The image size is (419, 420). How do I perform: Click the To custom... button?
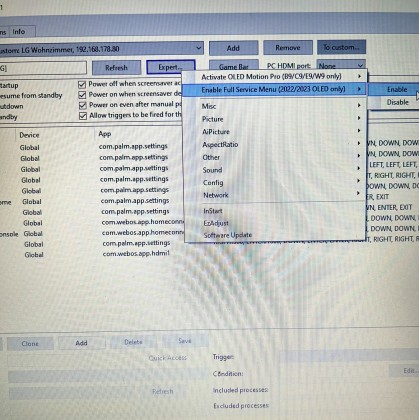pyautogui.click(x=341, y=47)
